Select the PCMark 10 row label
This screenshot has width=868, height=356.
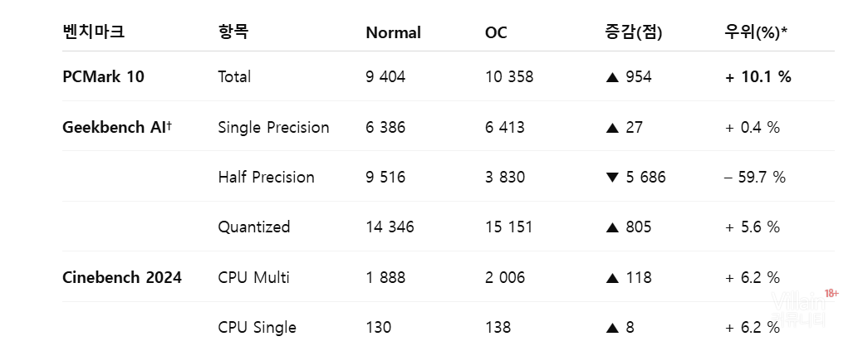103,77
